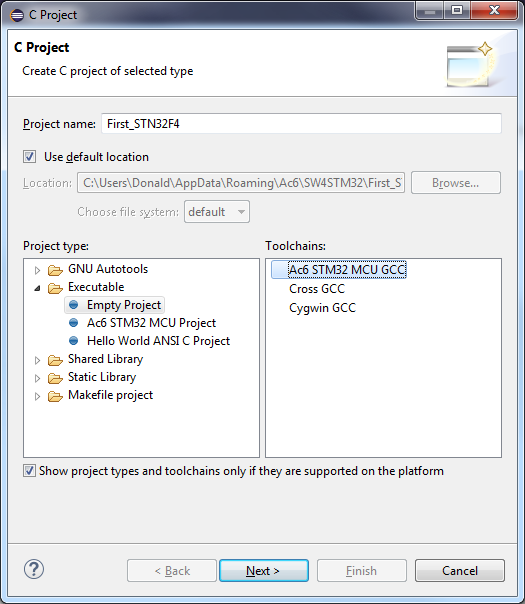Select the Cross GCC toolchain
The width and height of the screenshot is (525, 604).
point(317,289)
